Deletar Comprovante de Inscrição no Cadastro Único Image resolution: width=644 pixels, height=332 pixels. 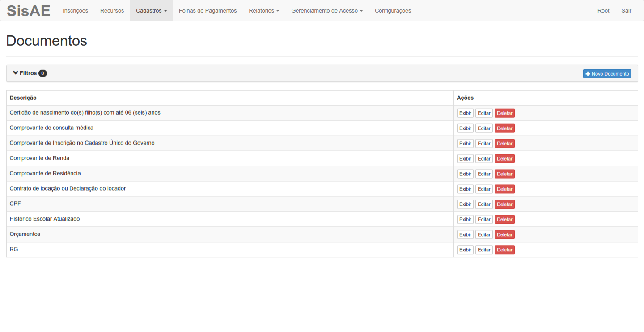click(x=504, y=144)
